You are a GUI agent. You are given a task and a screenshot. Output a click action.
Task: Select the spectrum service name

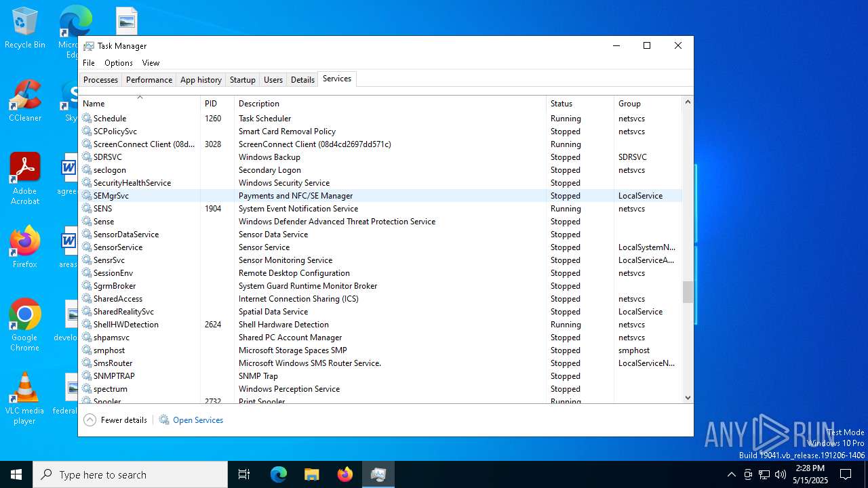pos(111,389)
